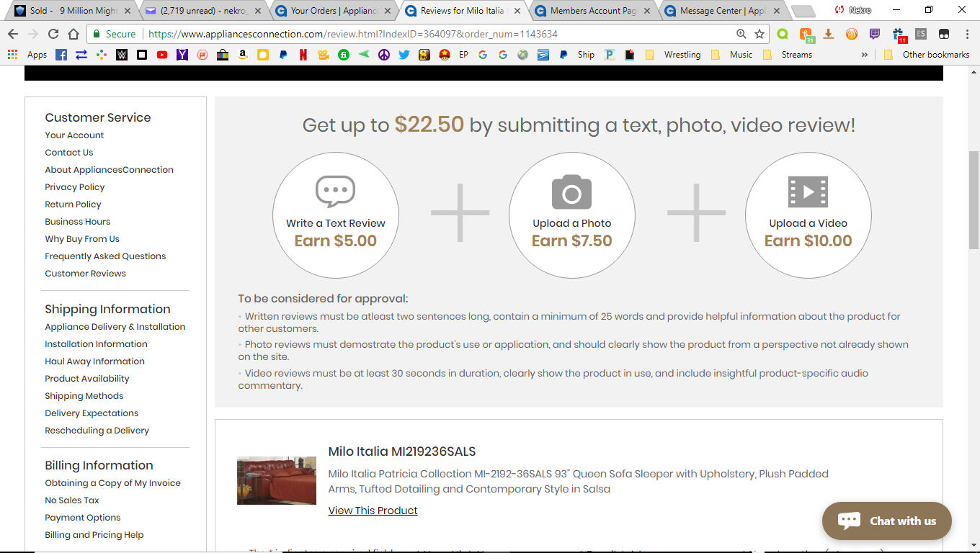The width and height of the screenshot is (980, 553).
Task: Bookmark this page with the star icon
Action: coord(759,34)
